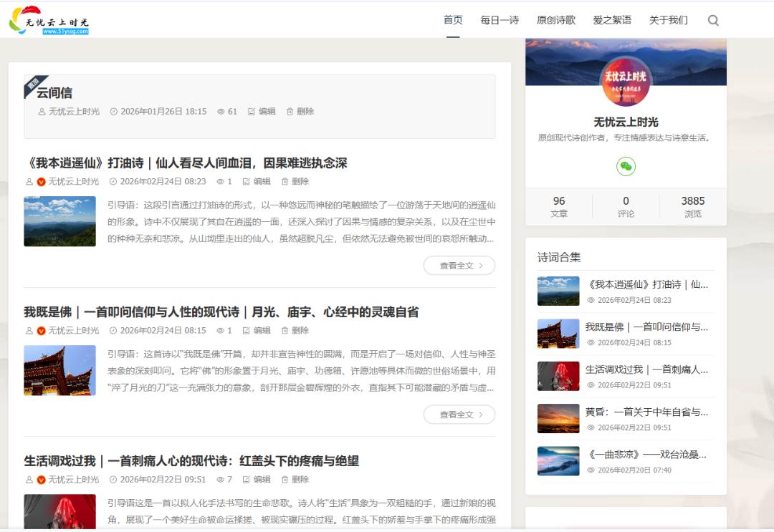Click delete trash icon for 云间信 post
774x532 pixels.
click(x=290, y=112)
